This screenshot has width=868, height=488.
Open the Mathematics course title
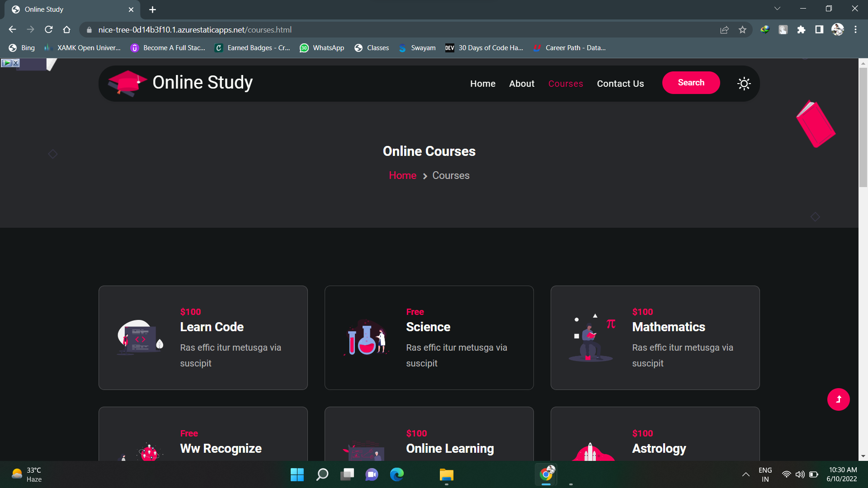tap(668, 327)
